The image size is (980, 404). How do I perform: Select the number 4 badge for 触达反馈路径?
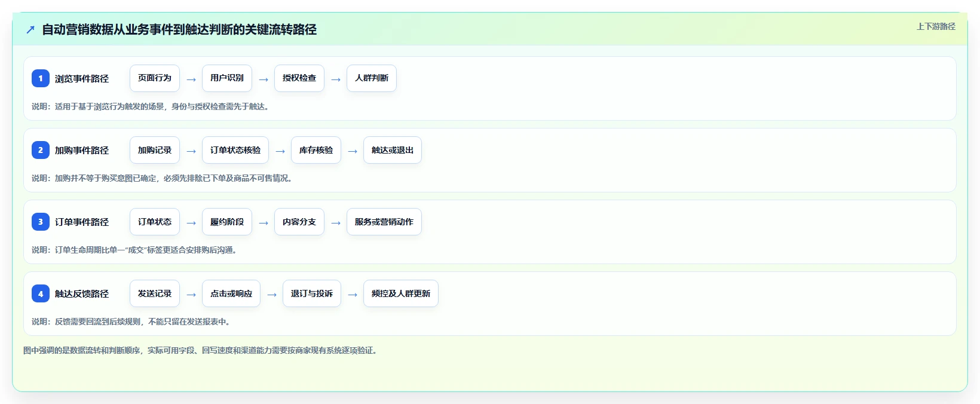pos(41,293)
